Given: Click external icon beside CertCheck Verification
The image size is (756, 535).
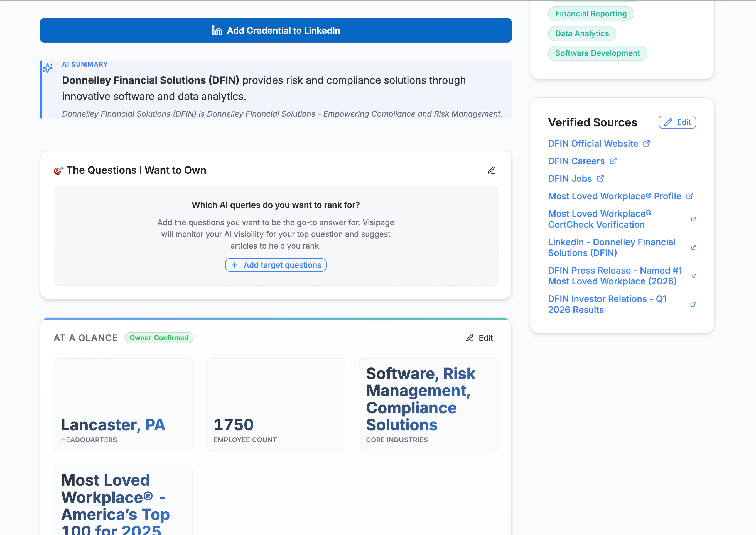Looking at the screenshot, I should pos(693,219).
